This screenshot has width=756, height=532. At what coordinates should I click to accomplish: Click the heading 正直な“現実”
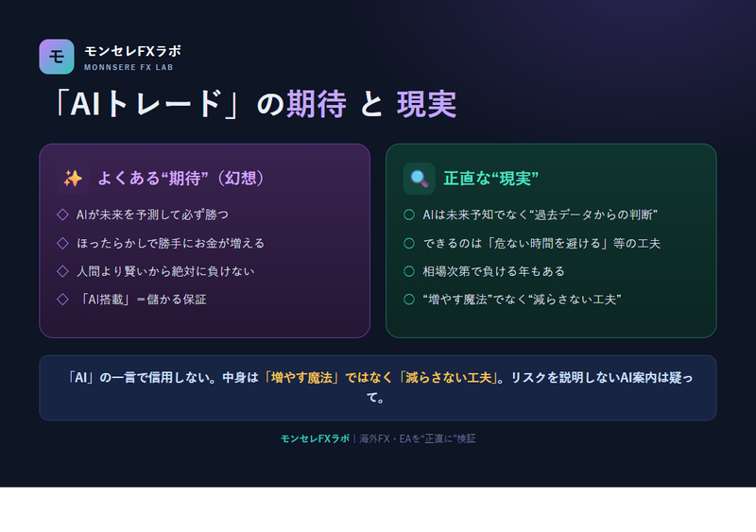pos(490,179)
